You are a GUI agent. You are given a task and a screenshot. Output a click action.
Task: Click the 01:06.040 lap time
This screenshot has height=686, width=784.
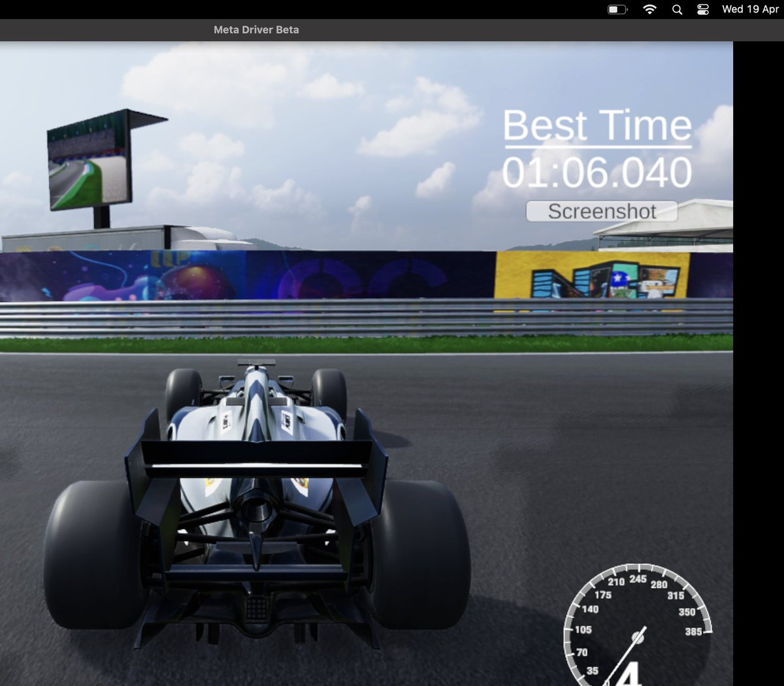(597, 172)
